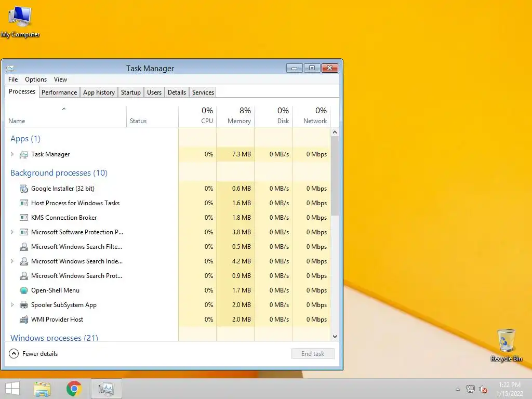Select the WMI Provider Host row

pos(168,320)
